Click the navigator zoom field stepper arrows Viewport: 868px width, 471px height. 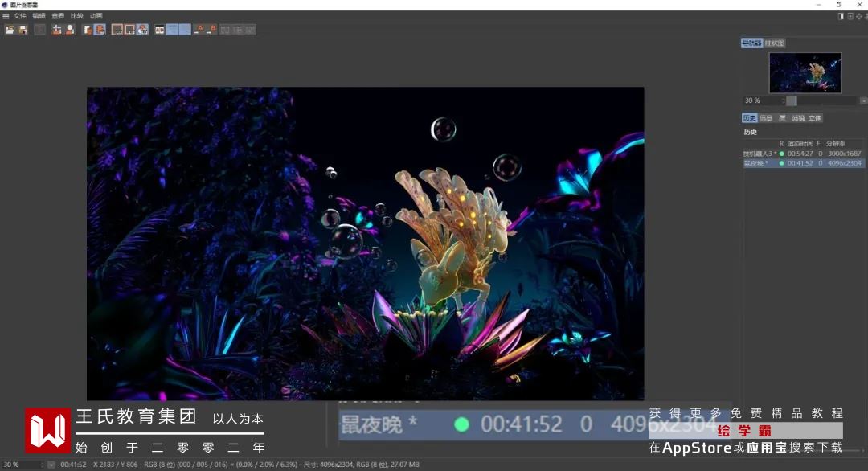point(784,100)
